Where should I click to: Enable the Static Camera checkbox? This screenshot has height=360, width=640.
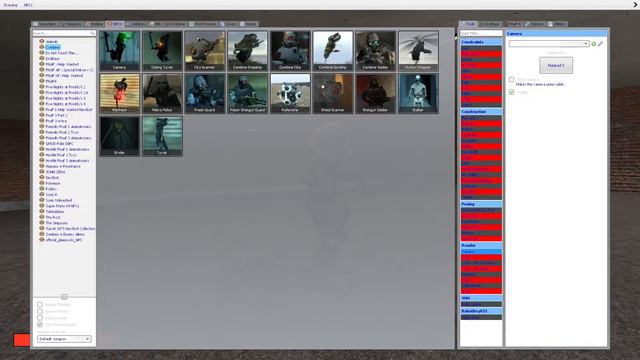(x=511, y=79)
